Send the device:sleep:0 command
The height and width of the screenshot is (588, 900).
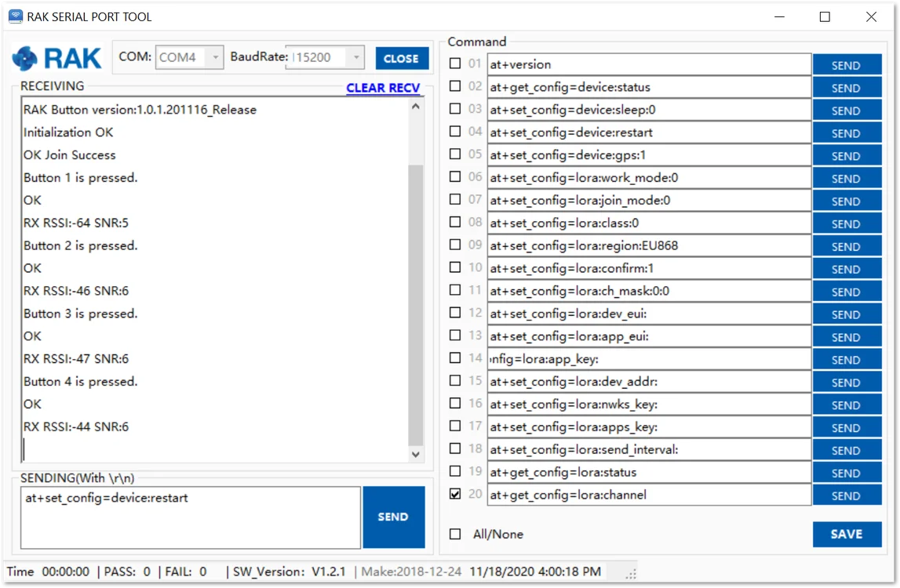[x=847, y=110]
